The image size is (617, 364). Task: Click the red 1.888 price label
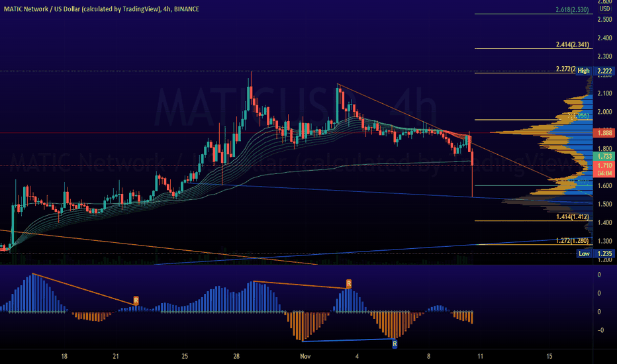(x=604, y=133)
